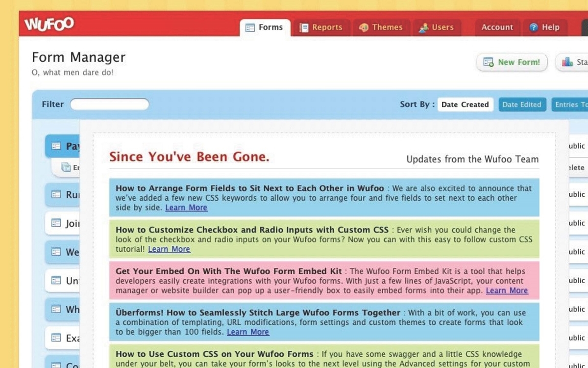Sort forms by Date Created

465,105
